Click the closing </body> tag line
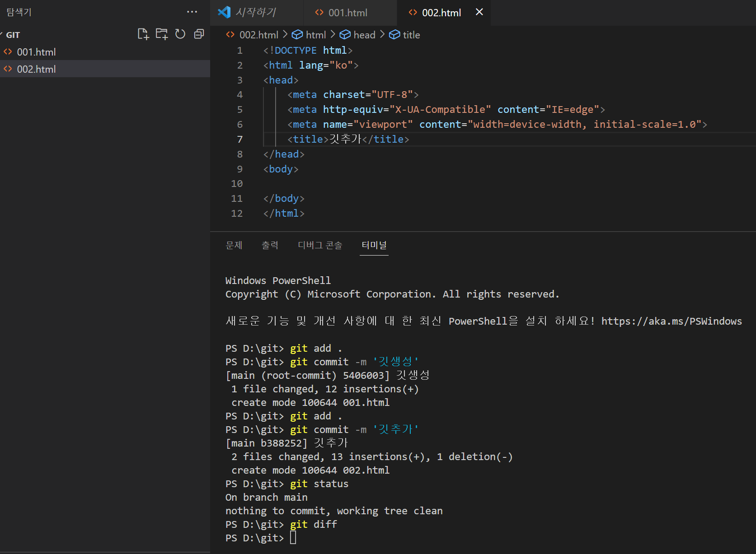 [284, 199]
